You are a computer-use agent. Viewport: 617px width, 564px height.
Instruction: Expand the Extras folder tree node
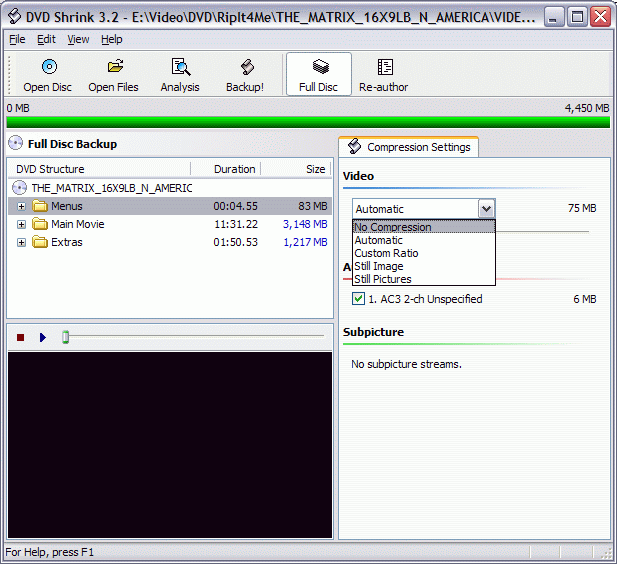22,242
